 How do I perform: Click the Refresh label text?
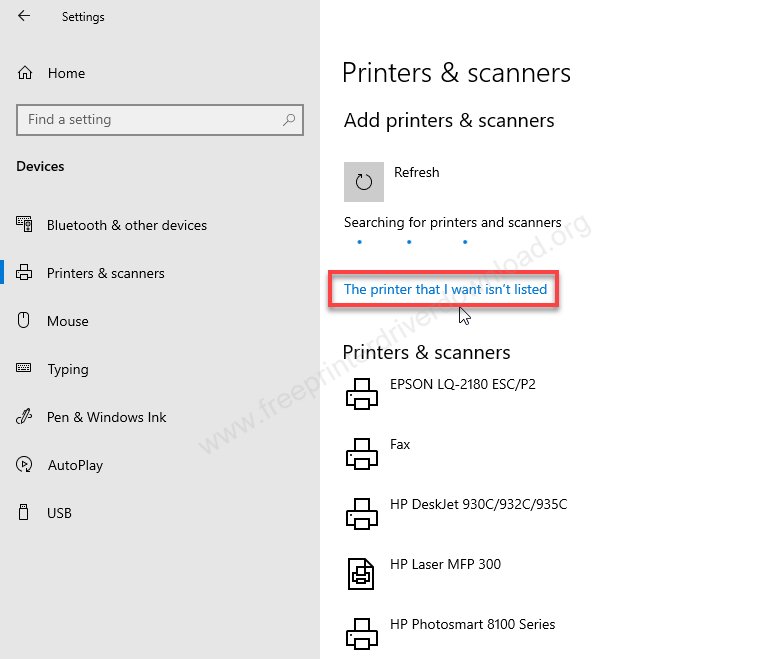pyautogui.click(x=416, y=172)
